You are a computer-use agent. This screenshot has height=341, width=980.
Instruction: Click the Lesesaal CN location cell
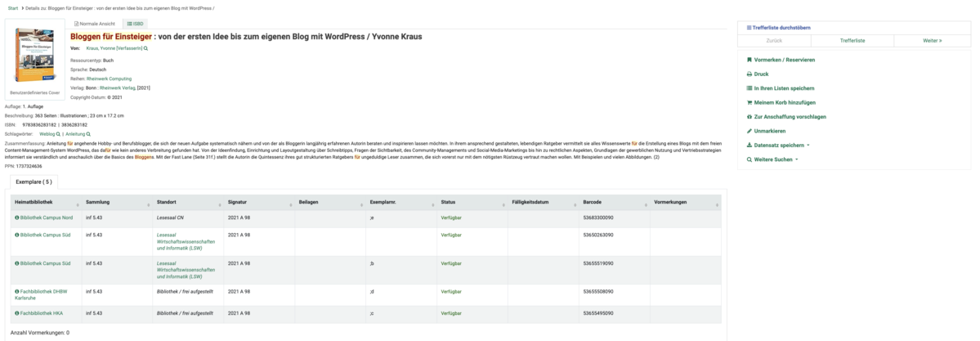pos(170,218)
